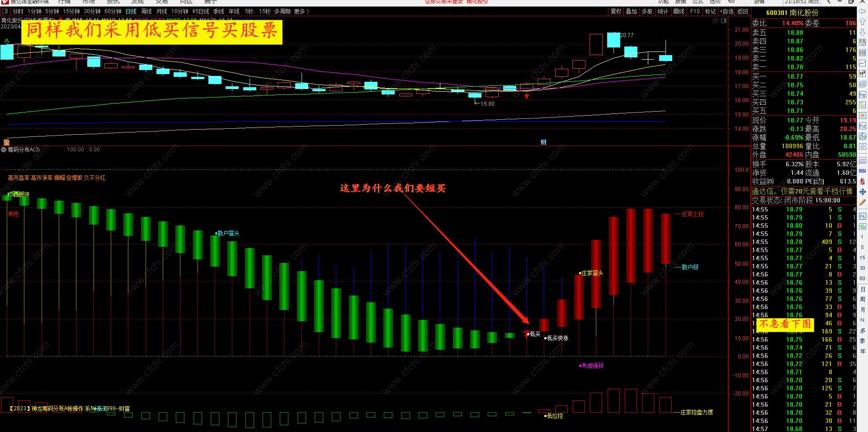Open the 交易 menu
868x432 pixels.
point(162,2)
